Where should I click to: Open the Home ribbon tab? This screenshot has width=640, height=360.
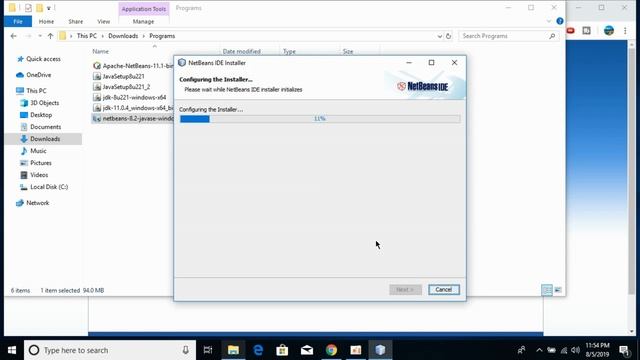46,22
